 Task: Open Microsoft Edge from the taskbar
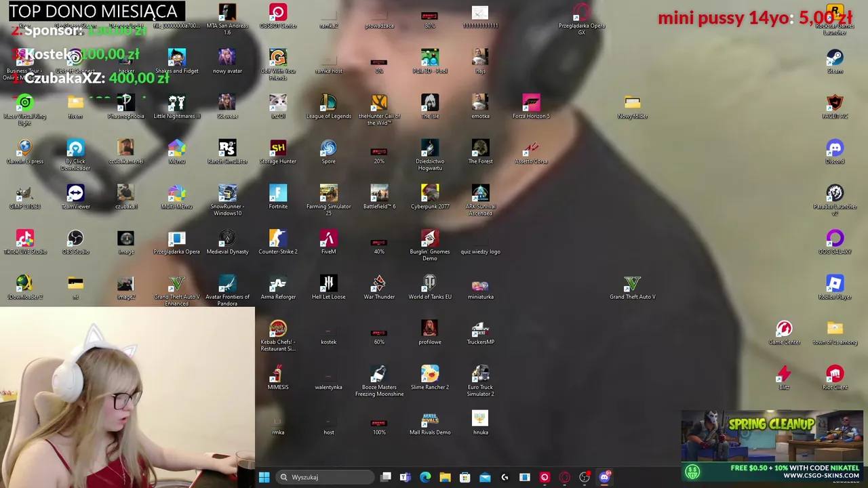click(x=425, y=477)
